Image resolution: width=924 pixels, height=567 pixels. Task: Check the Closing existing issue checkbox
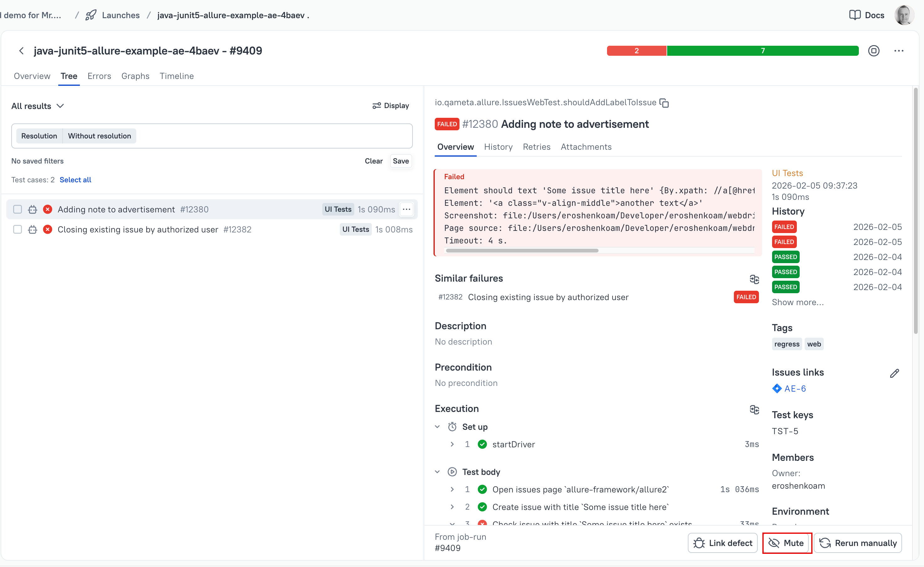point(17,230)
